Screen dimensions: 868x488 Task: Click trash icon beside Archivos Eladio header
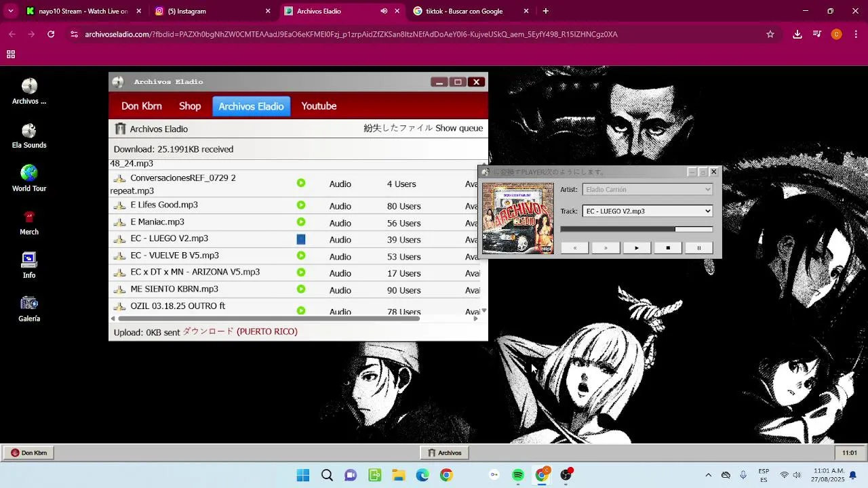(x=120, y=129)
